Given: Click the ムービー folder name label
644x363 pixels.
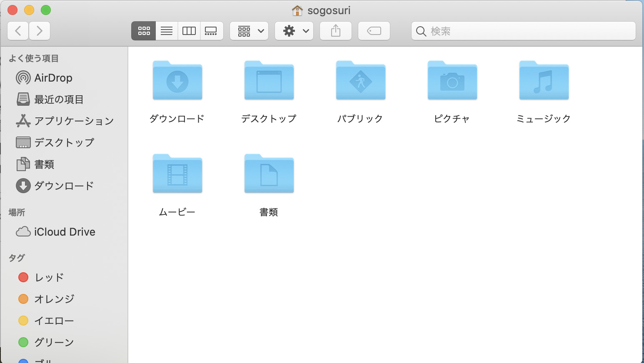Looking at the screenshot, I should [x=177, y=212].
